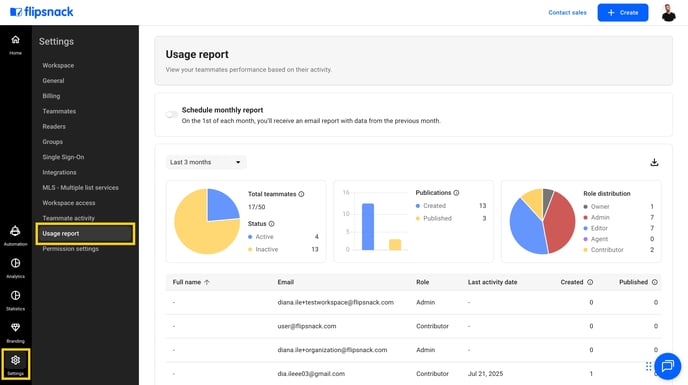Open the Last 3 months dropdown

pos(206,162)
